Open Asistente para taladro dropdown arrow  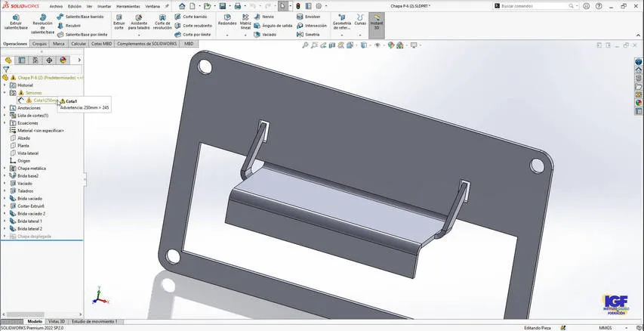point(139,36)
